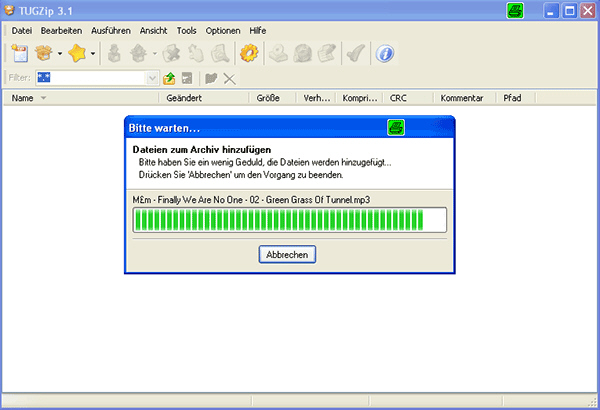Click the blue info icon in toolbar
The height and width of the screenshot is (410, 600).
pos(385,53)
